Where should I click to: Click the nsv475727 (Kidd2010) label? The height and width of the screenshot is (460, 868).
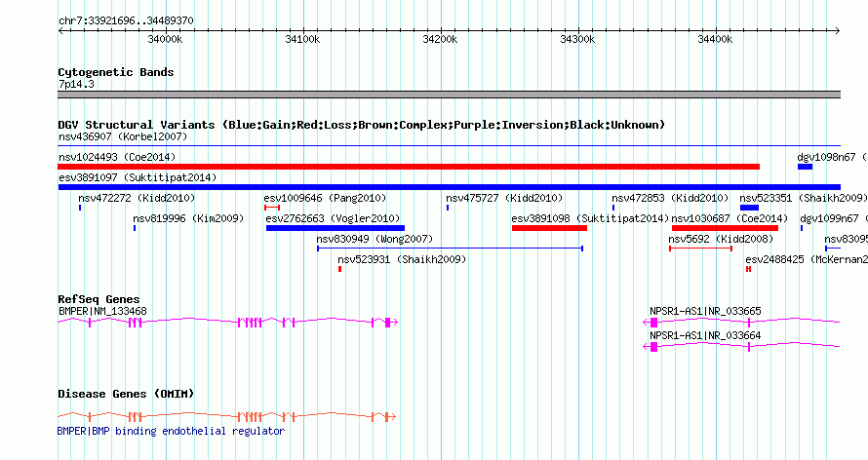click(504, 198)
